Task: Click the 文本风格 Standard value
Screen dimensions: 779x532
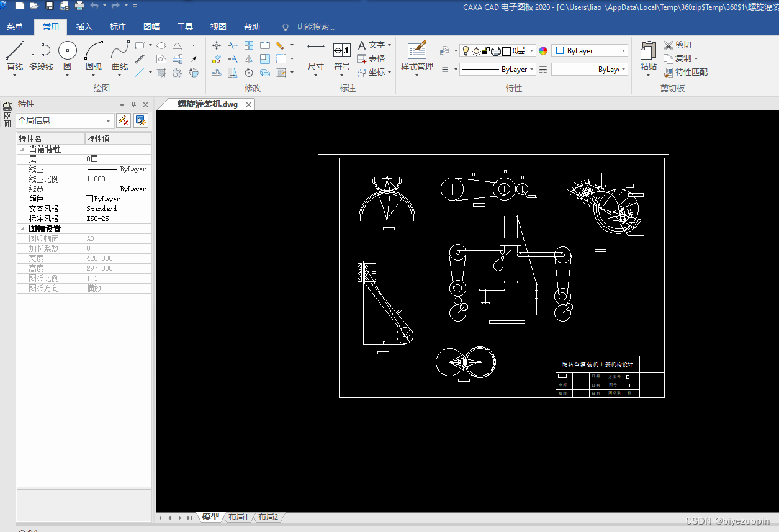Action: click(x=117, y=209)
